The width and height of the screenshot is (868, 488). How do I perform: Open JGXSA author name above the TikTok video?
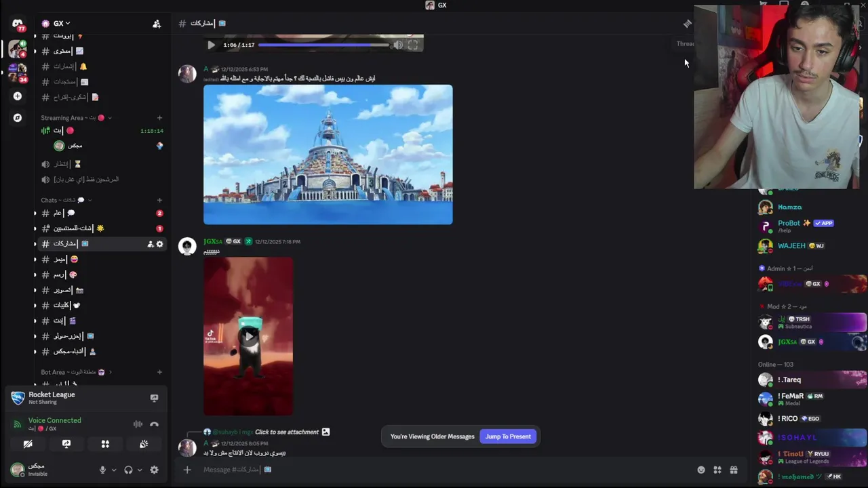click(x=213, y=241)
